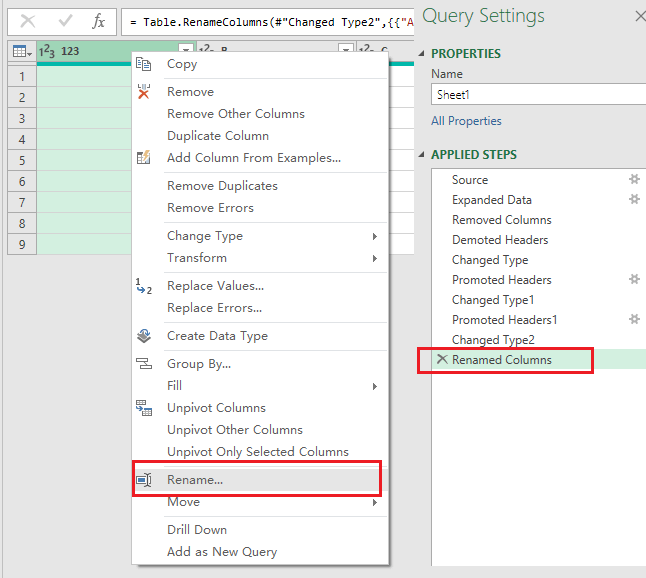Click the Unpivot Columns icon

(144, 408)
